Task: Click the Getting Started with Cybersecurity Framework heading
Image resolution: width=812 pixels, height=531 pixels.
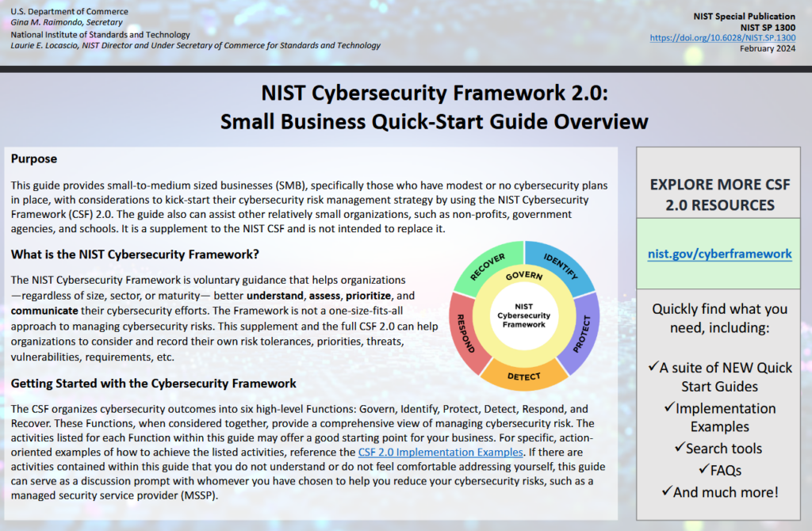Action: tap(153, 384)
